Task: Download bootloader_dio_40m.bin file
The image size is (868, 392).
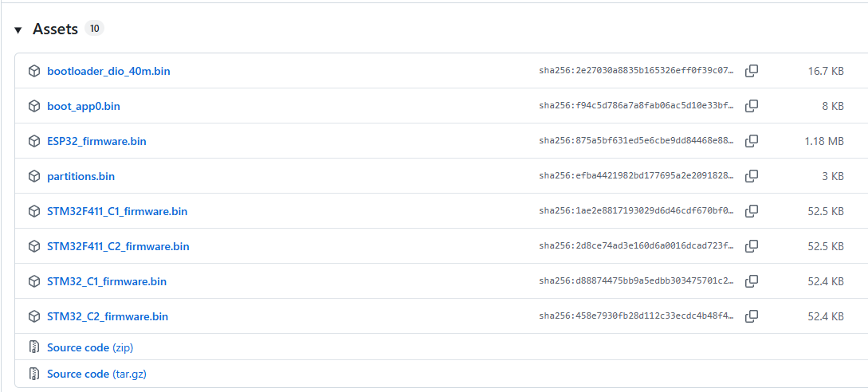Action: (x=108, y=71)
